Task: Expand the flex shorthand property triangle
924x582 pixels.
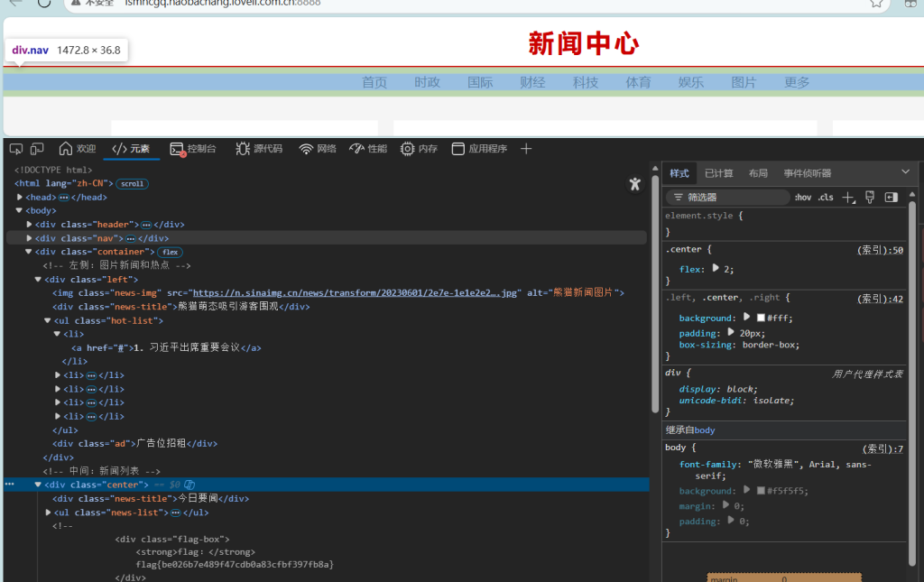Action: click(716, 268)
